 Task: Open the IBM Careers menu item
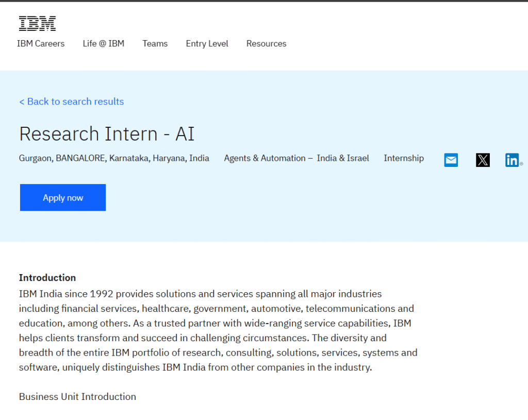click(x=41, y=44)
